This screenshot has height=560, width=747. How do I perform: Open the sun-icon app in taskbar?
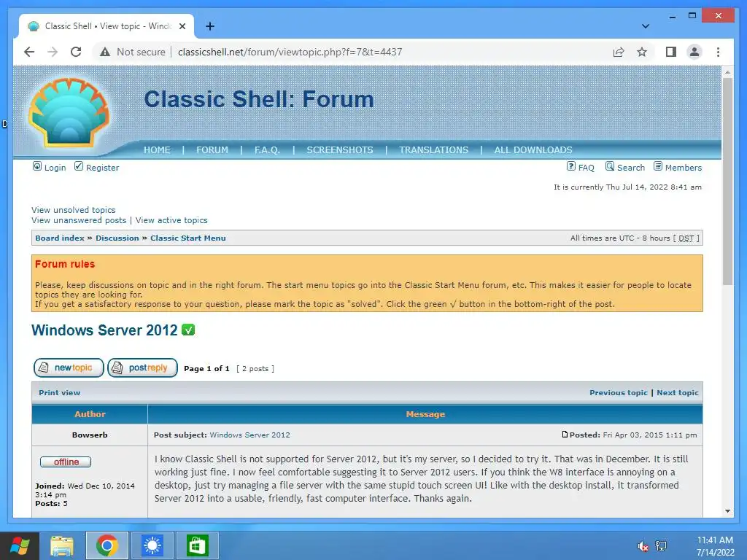[x=152, y=545]
